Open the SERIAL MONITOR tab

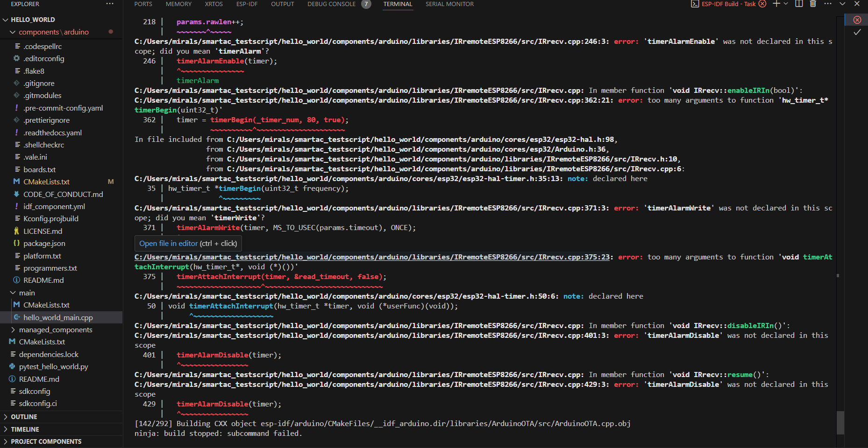click(x=449, y=4)
